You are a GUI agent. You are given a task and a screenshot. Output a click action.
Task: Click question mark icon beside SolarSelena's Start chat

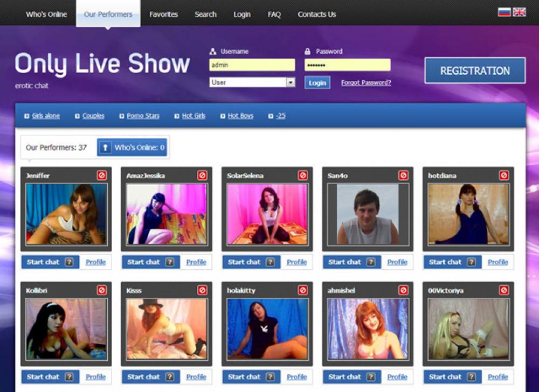[270, 262]
